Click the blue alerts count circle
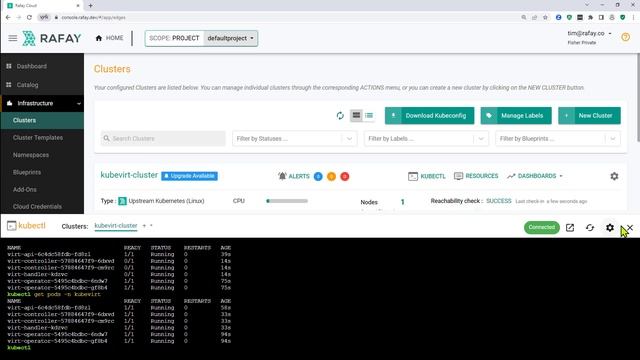Screen dimensions: 640x360 (318, 176)
